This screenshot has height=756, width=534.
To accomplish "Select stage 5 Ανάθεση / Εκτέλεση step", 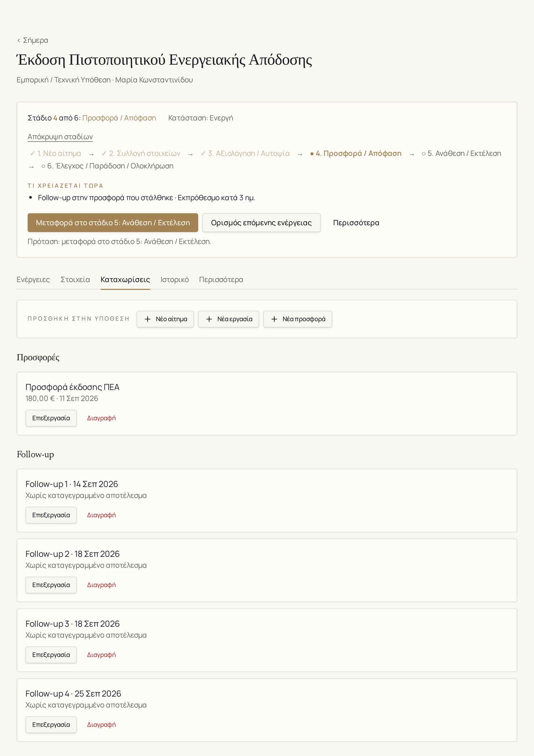I will (462, 153).
